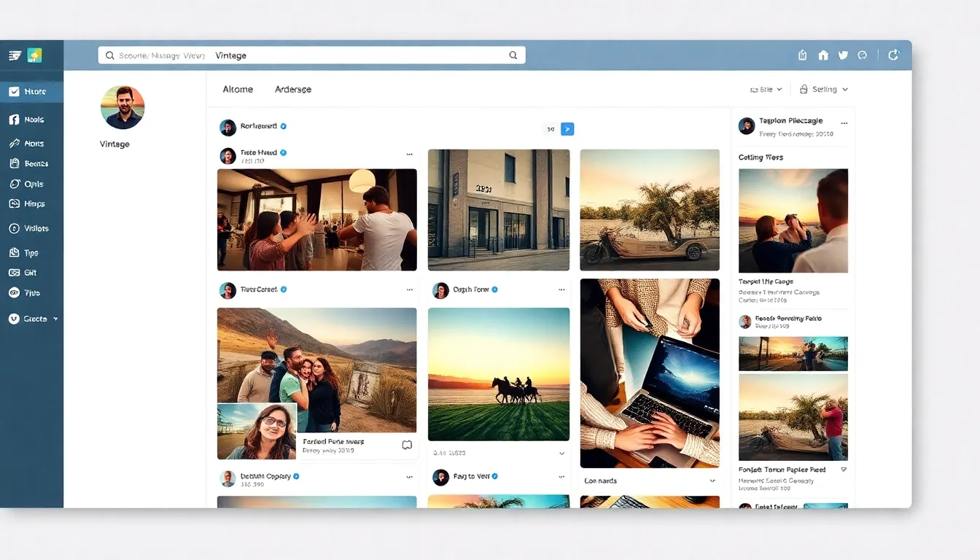
Task: Click the clipboard icon in the top bar
Action: [x=803, y=55]
